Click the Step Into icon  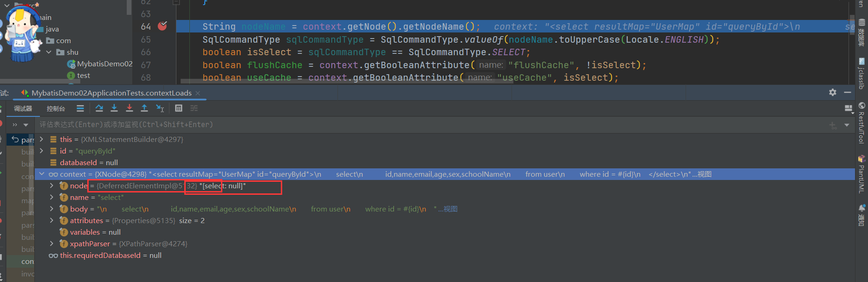[x=114, y=108]
